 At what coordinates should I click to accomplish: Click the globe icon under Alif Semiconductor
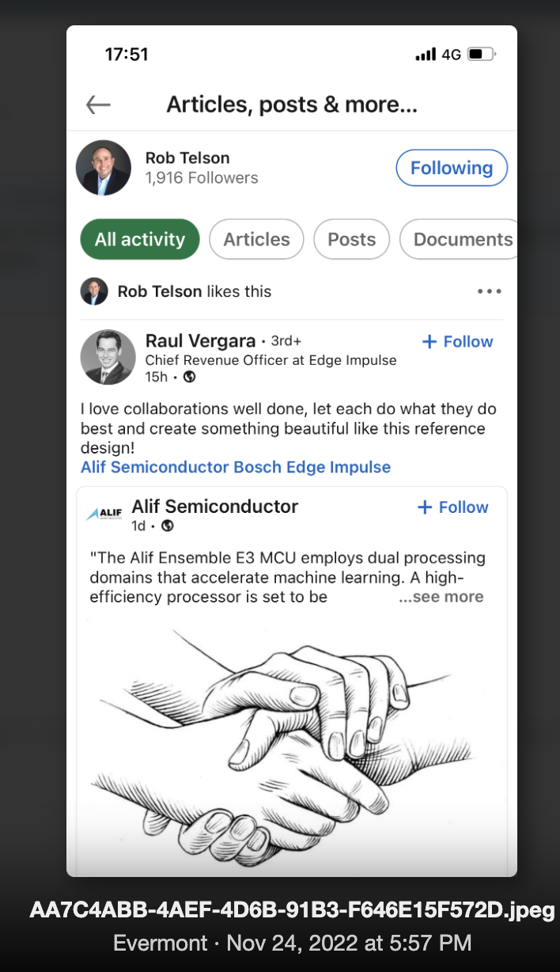click(167, 526)
